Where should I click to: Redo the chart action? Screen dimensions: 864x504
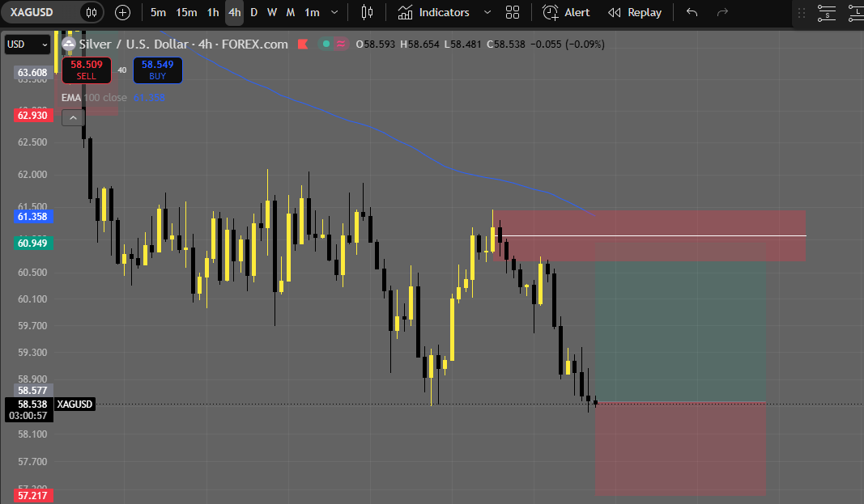tap(722, 12)
